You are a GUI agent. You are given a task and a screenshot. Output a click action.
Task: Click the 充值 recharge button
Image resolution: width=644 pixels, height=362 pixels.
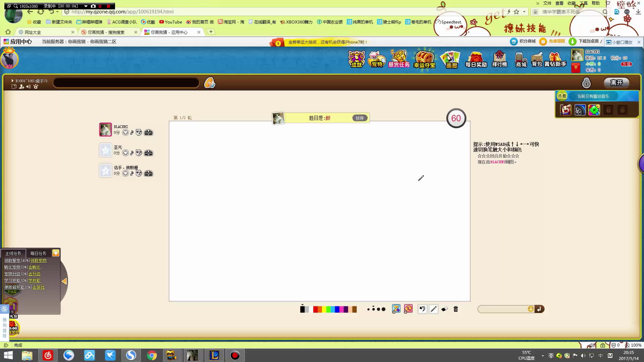[626, 64]
